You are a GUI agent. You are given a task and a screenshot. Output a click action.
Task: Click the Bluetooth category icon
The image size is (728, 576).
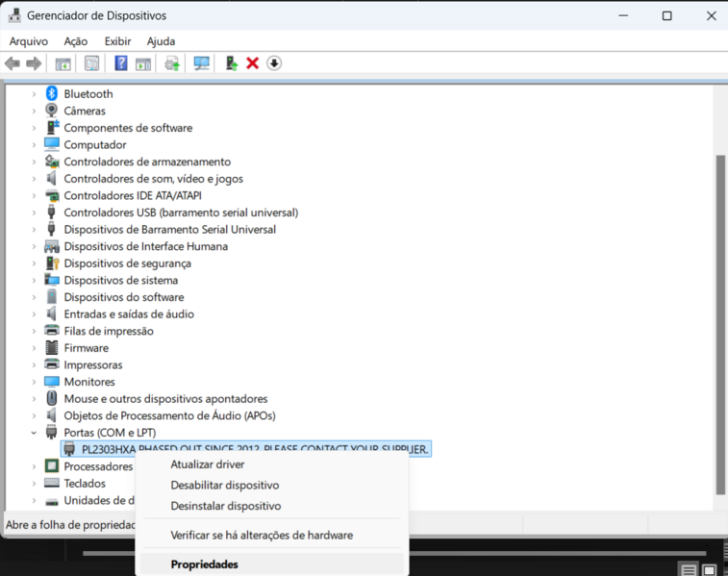(x=52, y=93)
